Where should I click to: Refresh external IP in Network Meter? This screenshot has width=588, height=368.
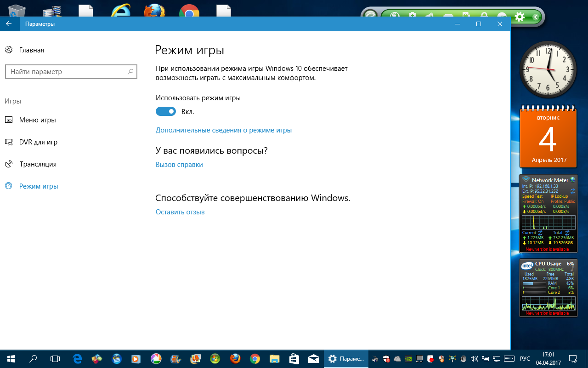[x=573, y=191]
